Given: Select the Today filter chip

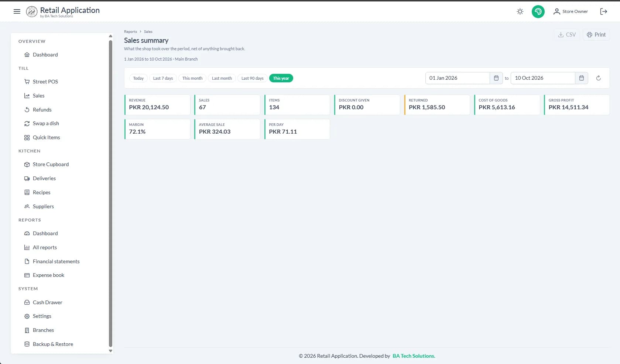Looking at the screenshot, I should (x=138, y=78).
